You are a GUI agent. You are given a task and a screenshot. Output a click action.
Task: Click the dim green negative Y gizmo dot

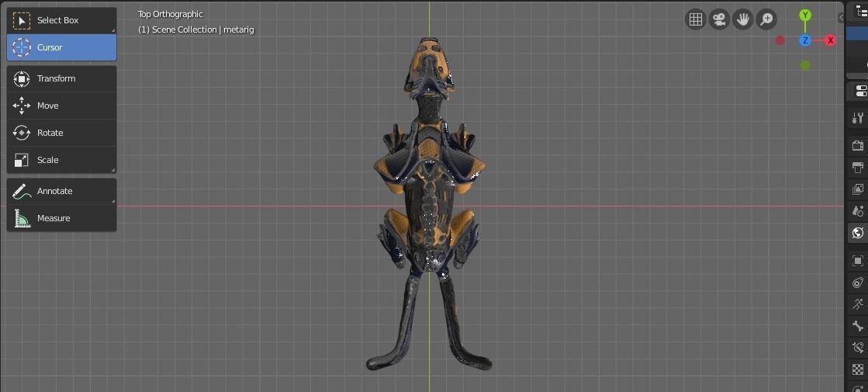pos(805,65)
